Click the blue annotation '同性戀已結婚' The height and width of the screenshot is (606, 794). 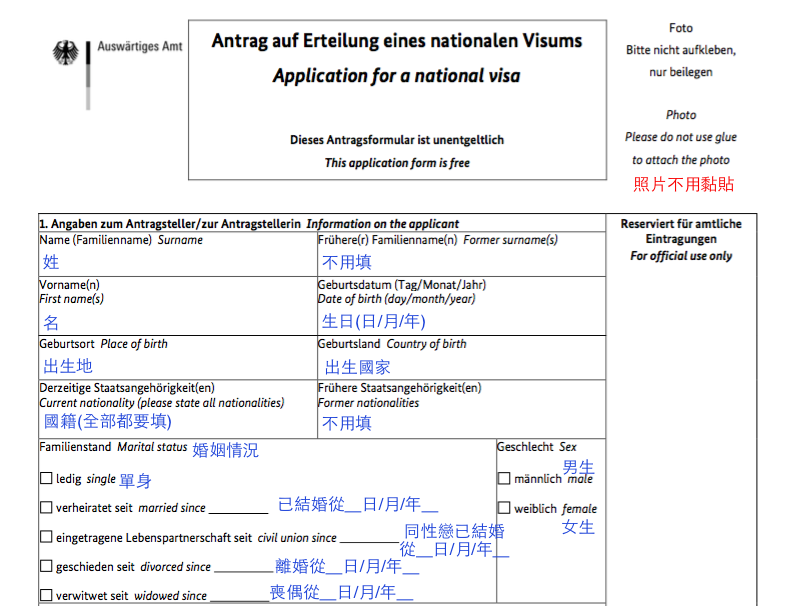[454, 531]
